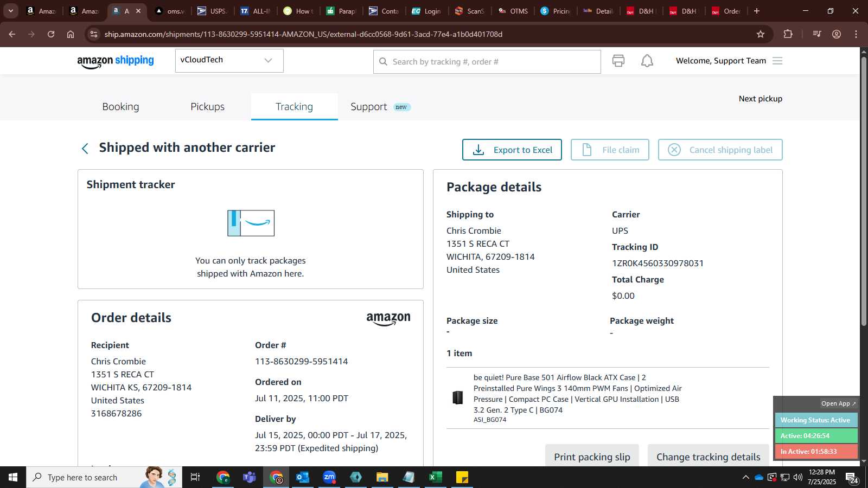This screenshot has height=488, width=868.
Task: Open the Chrome profile avatar
Action: click(x=837, y=34)
